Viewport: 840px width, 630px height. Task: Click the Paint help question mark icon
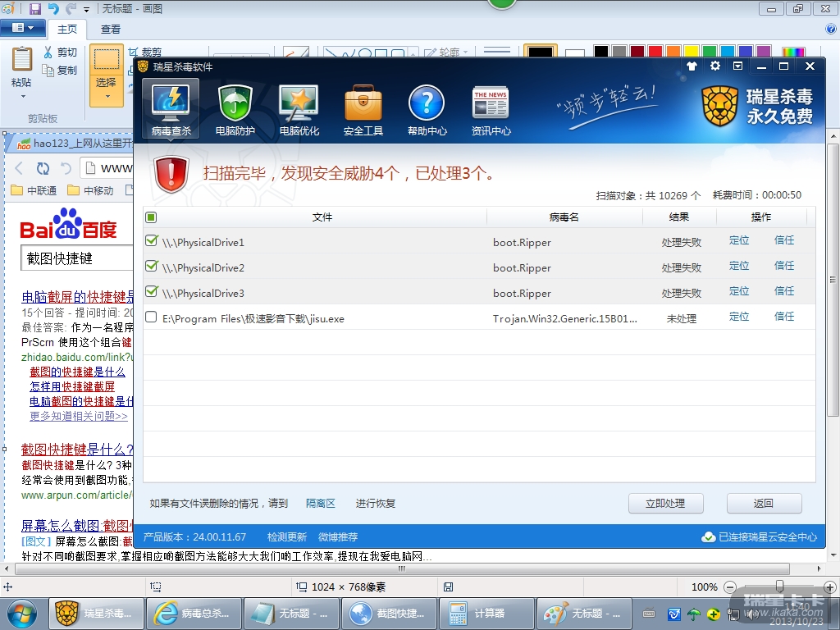click(831, 29)
